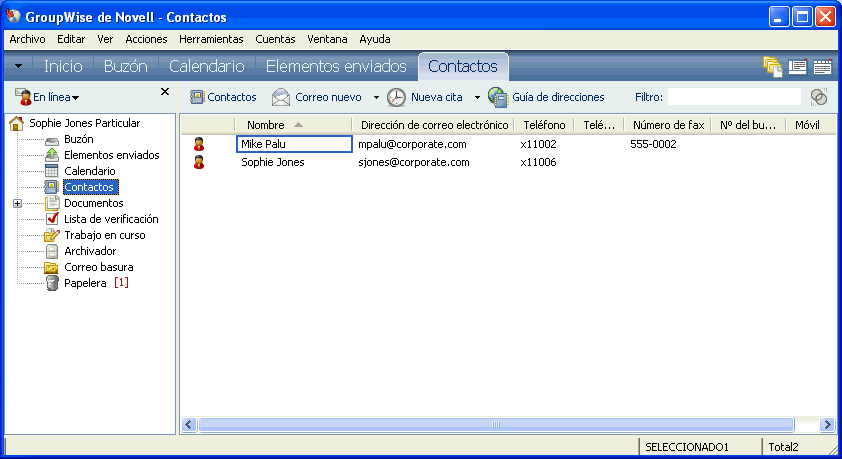
Task: Click the Nº del bu... column header
Action: click(x=748, y=125)
